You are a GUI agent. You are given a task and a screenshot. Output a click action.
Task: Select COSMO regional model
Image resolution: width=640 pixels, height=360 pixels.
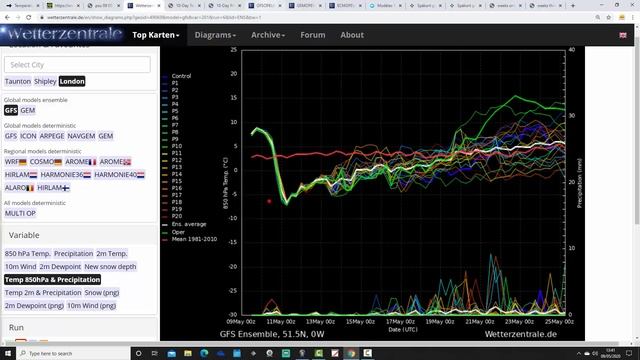click(x=46, y=162)
